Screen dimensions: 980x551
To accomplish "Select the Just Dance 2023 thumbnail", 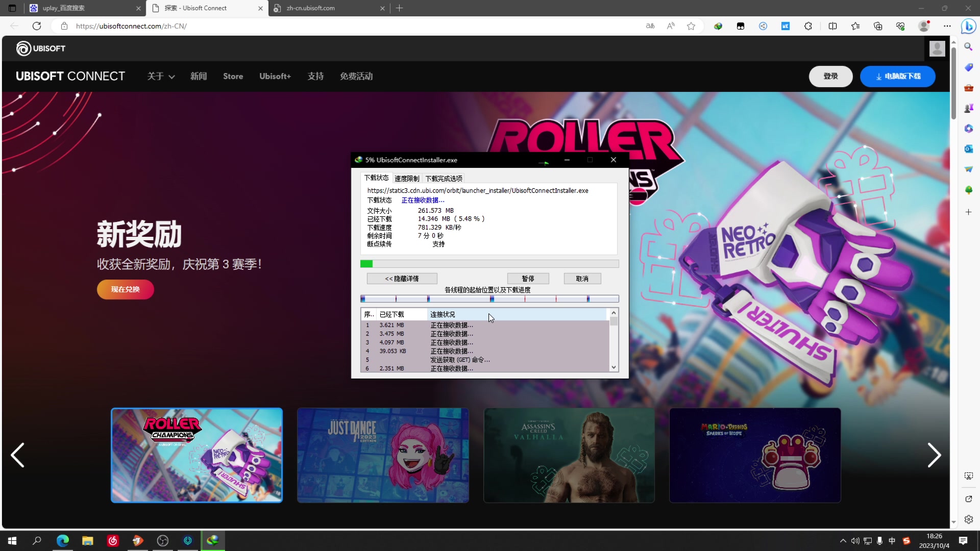I will coord(383,455).
